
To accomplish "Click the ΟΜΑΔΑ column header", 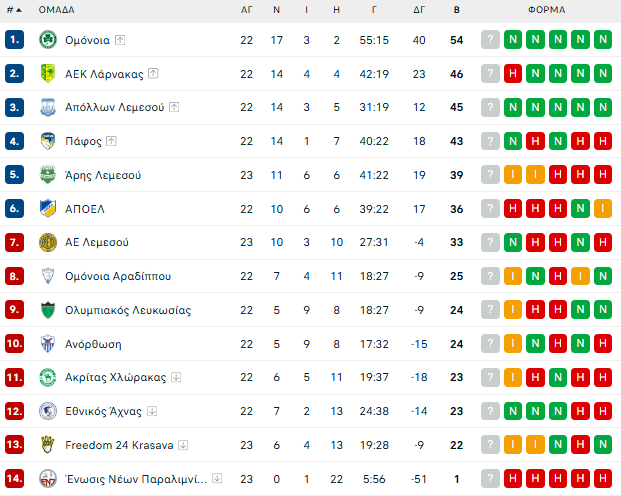I will tap(56, 10).
